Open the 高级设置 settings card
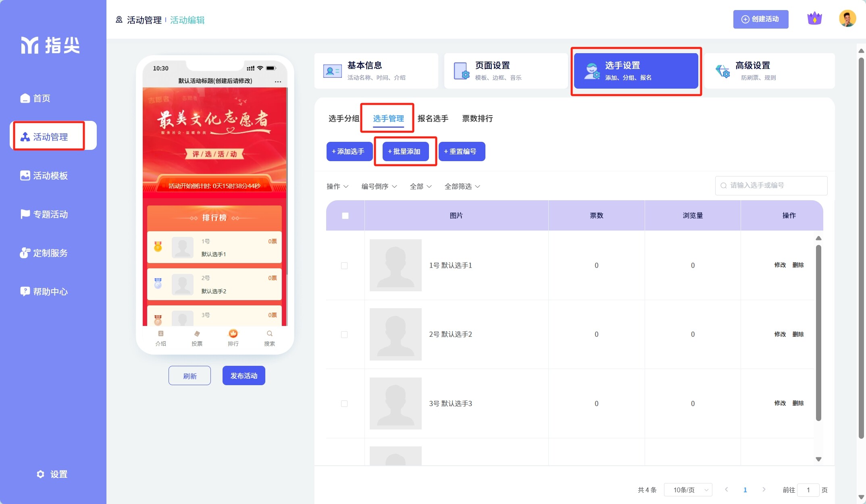 click(x=769, y=71)
